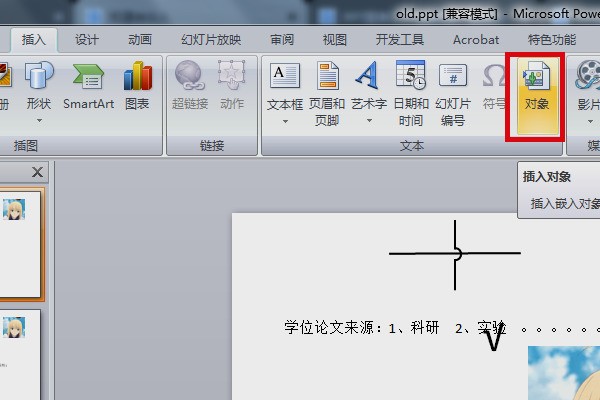Open the Special Features (特色功能) tab
The height and width of the screenshot is (400, 600).
point(552,40)
